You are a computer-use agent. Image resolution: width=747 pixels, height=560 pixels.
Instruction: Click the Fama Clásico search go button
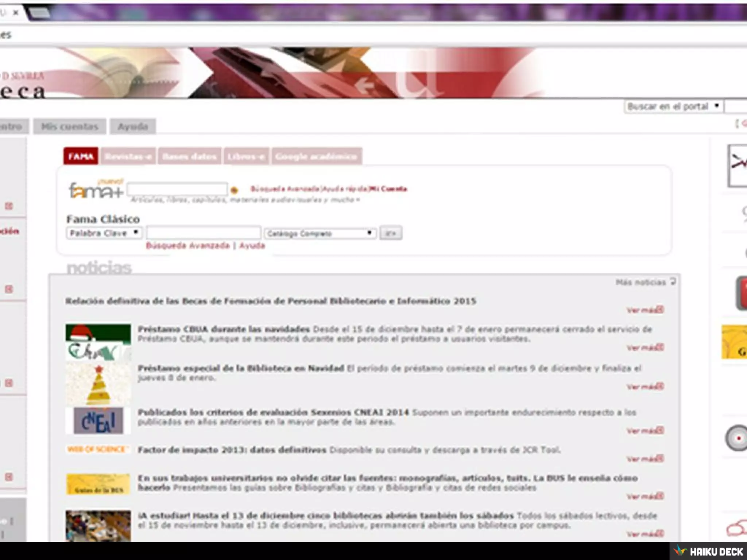coord(391,233)
